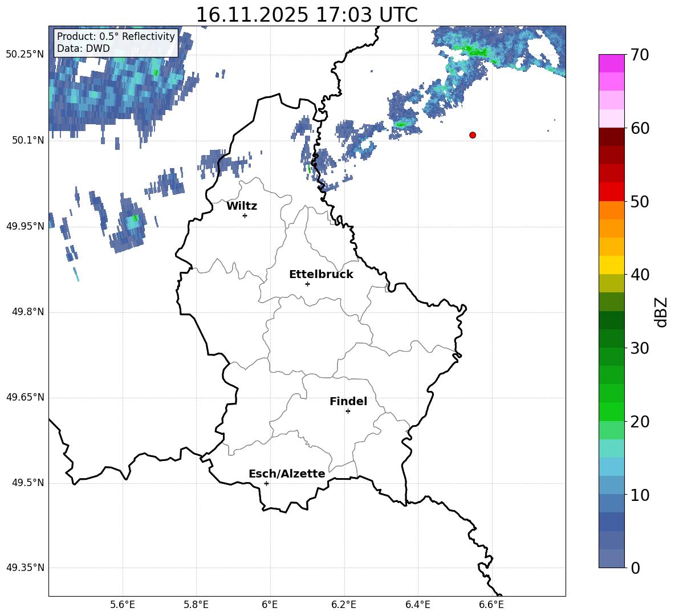Click the 'Product: 0.5° Reflectivity' text
Screen dimensions: 675x616
116,36
